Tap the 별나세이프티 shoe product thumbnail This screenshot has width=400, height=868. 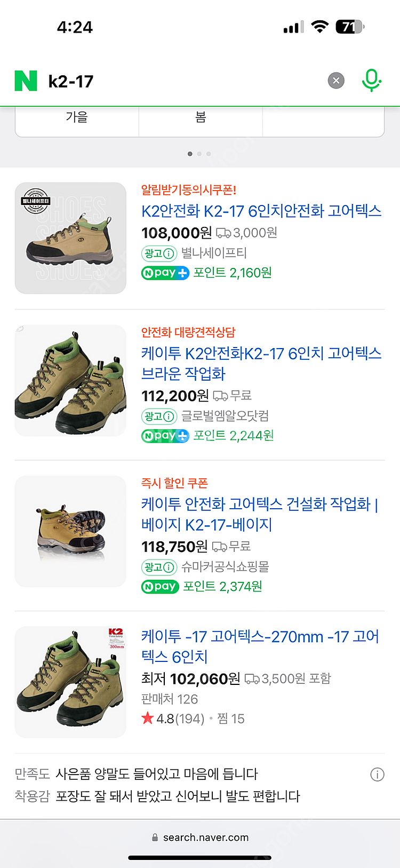pyautogui.click(x=70, y=238)
